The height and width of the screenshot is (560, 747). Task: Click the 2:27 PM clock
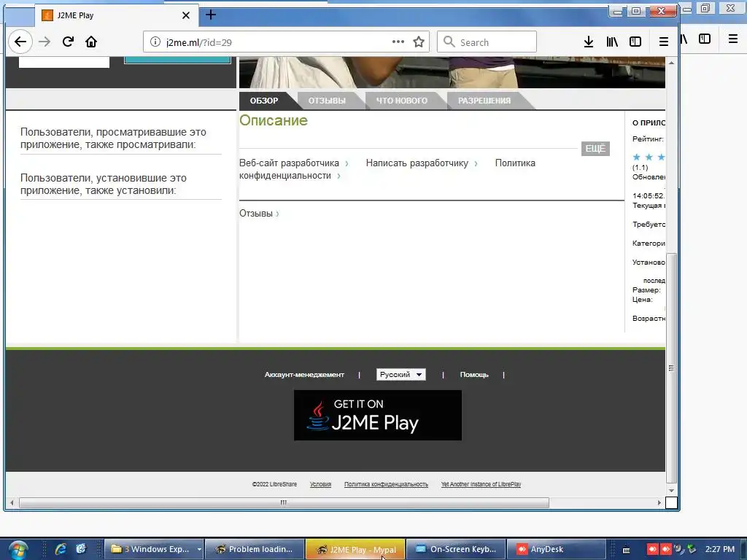click(x=719, y=549)
